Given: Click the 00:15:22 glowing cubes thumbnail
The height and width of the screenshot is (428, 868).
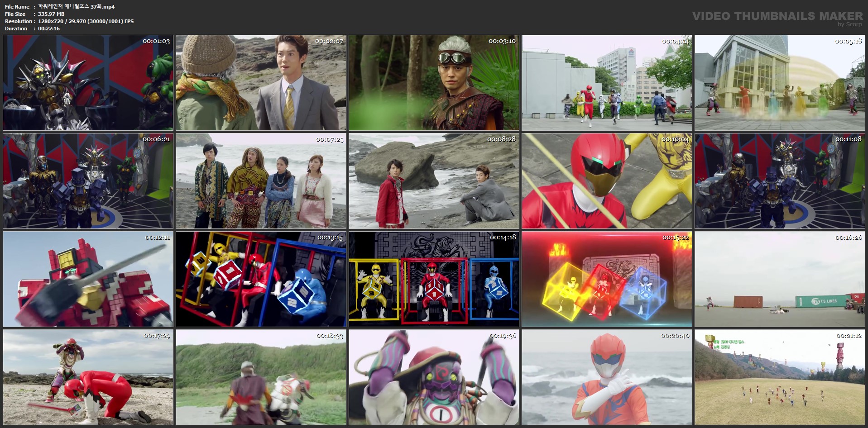Looking at the screenshot, I should 607,279.
